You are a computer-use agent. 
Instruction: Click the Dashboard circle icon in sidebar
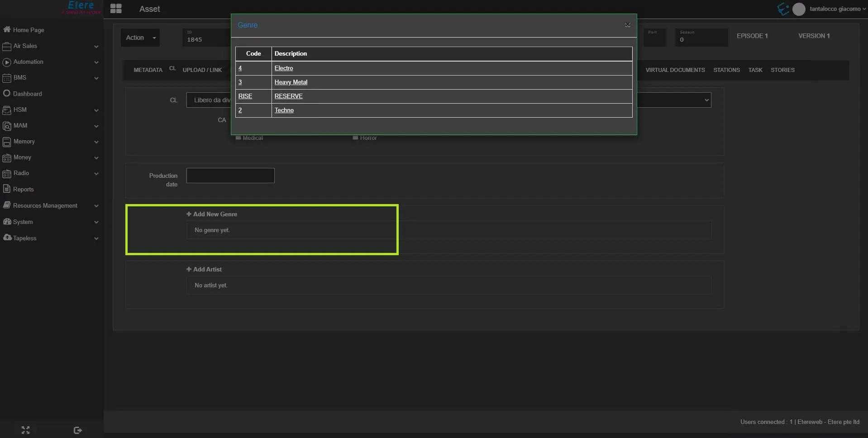pyautogui.click(x=7, y=93)
